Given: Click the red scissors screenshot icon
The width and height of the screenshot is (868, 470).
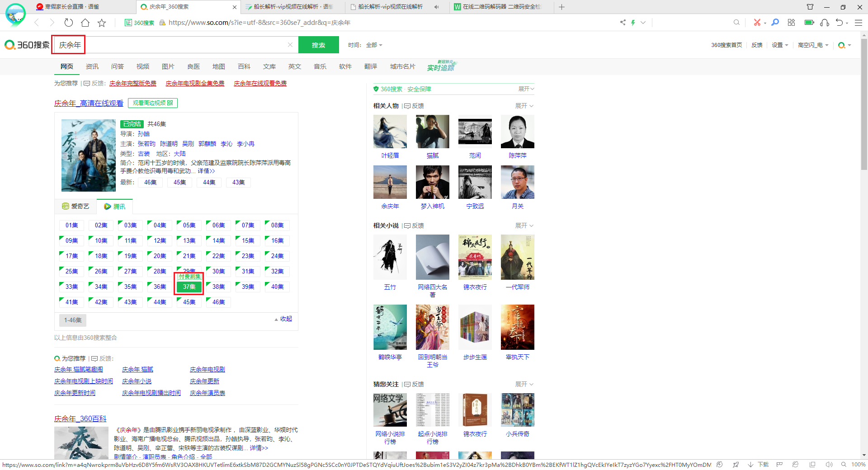Looking at the screenshot, I should tap(757, 22).
